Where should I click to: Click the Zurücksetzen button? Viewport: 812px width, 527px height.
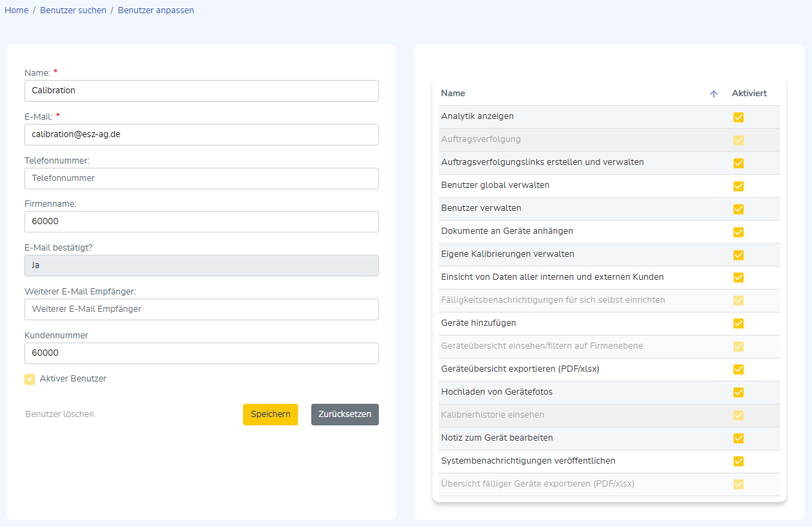click(x=345, y=414)
